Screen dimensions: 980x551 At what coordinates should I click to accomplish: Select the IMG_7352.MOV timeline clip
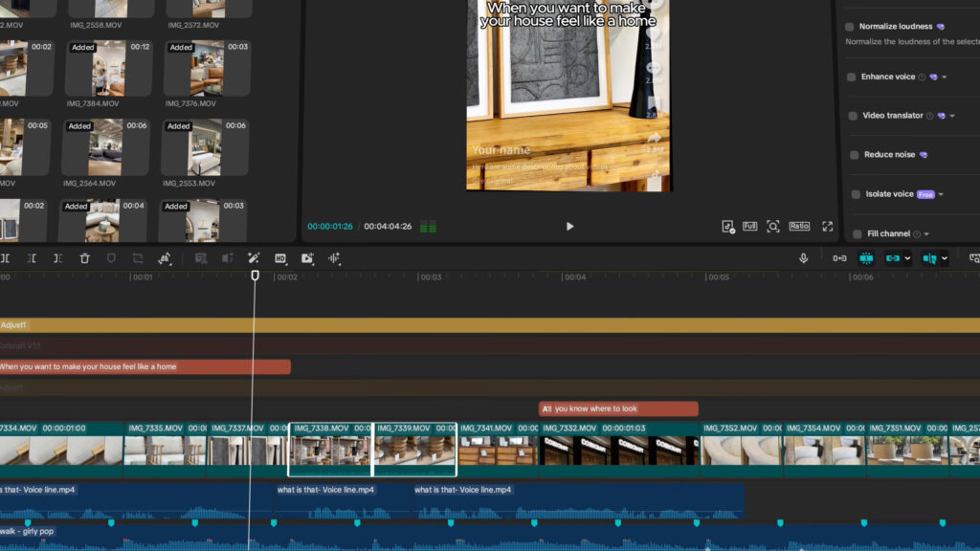point(742,450)
